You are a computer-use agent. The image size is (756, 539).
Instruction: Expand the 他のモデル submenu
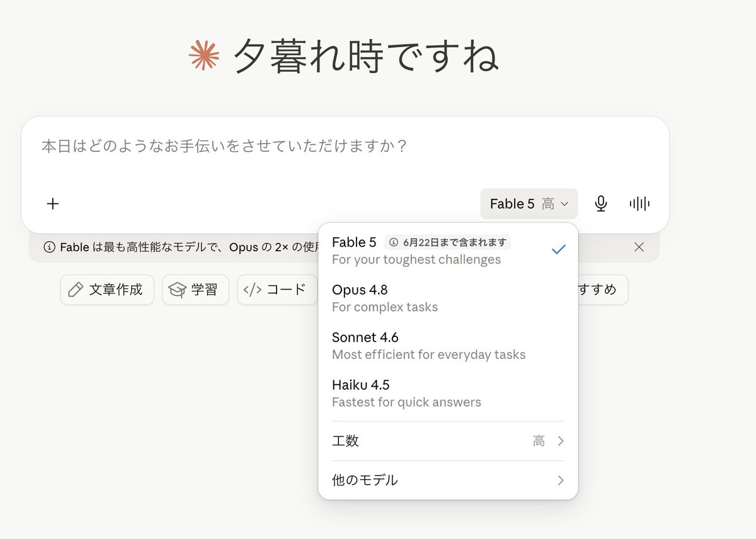448,480
